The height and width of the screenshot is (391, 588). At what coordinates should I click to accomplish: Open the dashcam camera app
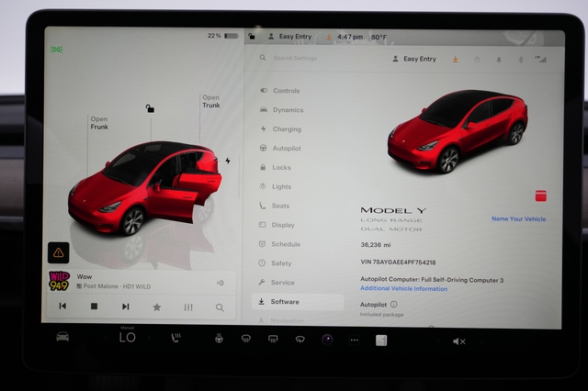[327, 340]
